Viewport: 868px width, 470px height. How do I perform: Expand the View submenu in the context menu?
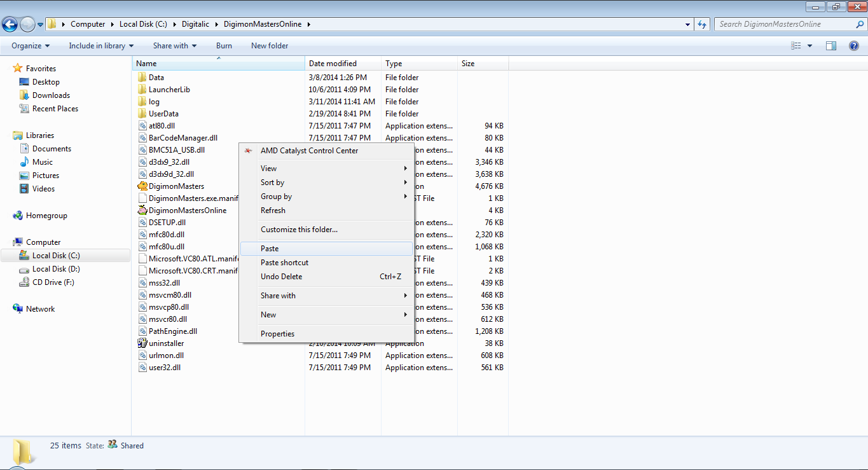[326, 169]
